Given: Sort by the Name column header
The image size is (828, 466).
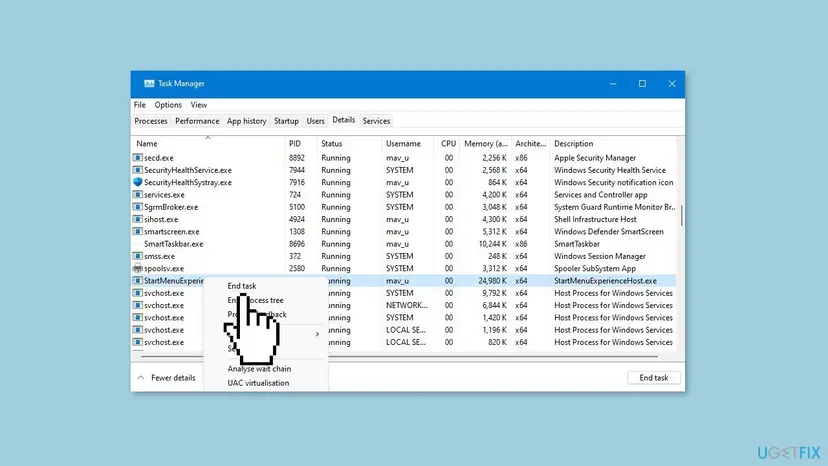Looking at the screenshot, I should point(147,144).
